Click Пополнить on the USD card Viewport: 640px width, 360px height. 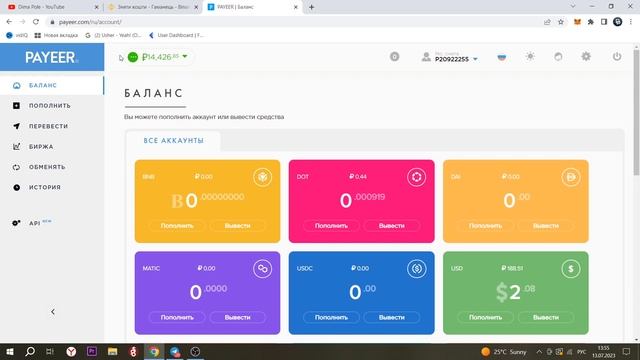point(485,317)
